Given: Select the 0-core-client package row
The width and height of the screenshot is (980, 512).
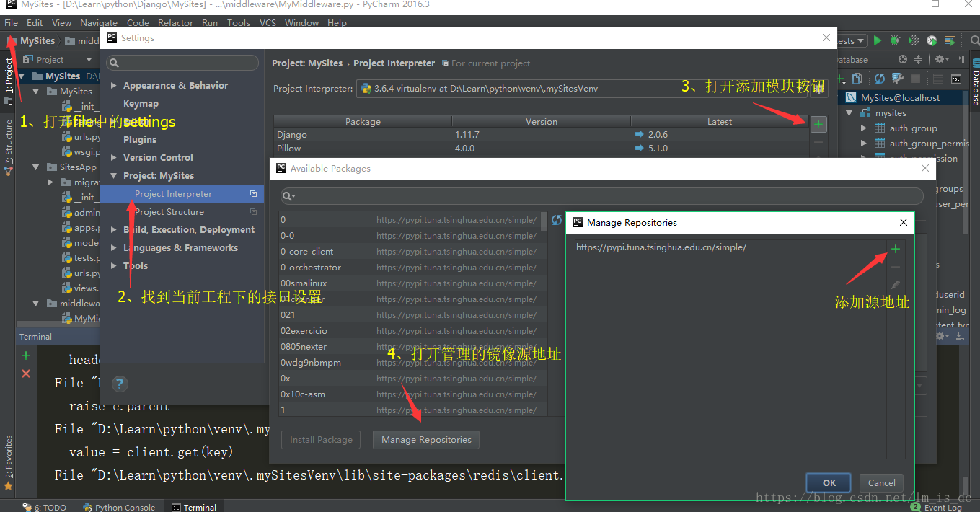Looking at the screenshot, I should (410, 252).
